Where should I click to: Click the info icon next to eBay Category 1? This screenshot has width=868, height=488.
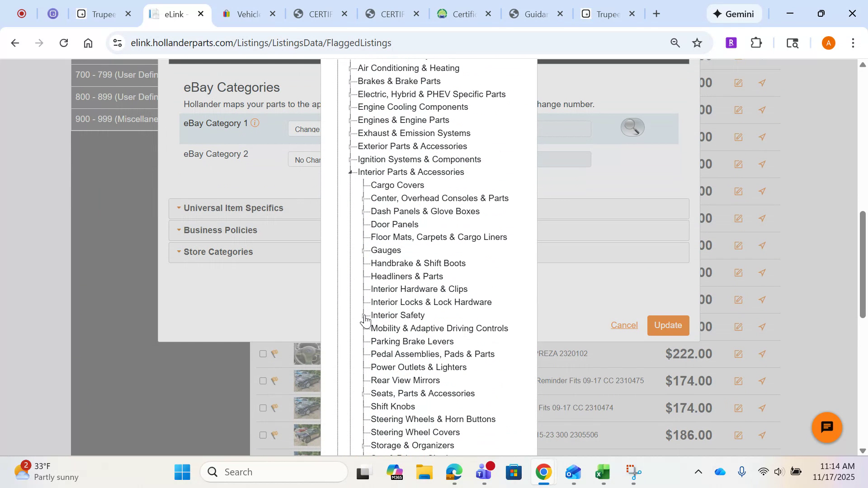[255, 122]
